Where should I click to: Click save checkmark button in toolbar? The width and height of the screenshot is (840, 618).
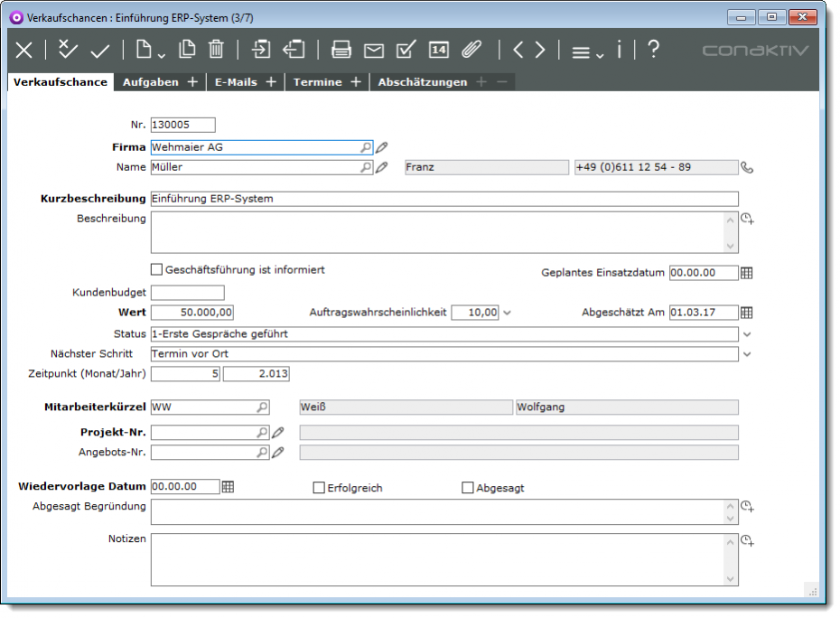point(99,50)
